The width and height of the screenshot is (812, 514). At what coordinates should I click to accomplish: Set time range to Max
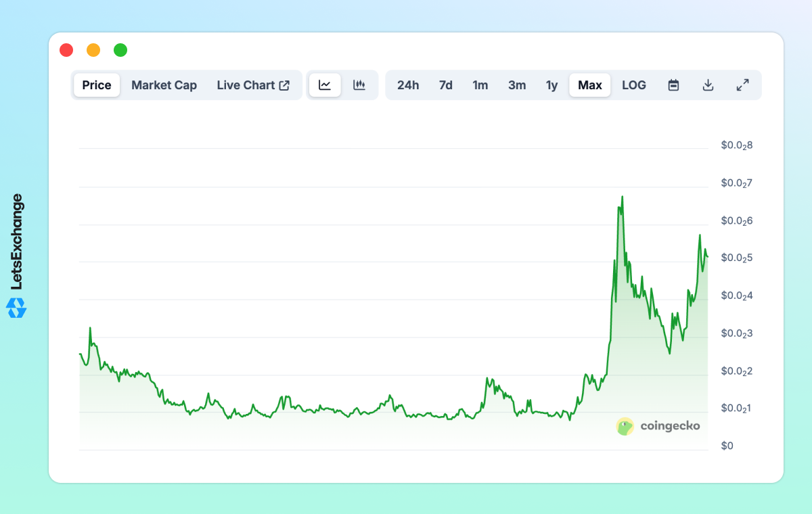(590, 85)
